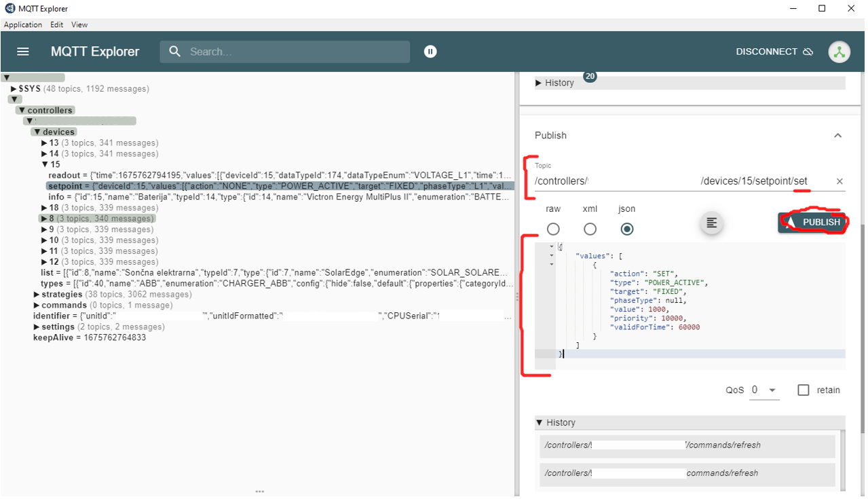Fold the "values" array in the editor gutter
This screenshot has width=868, height=499.
click(552, 256)
